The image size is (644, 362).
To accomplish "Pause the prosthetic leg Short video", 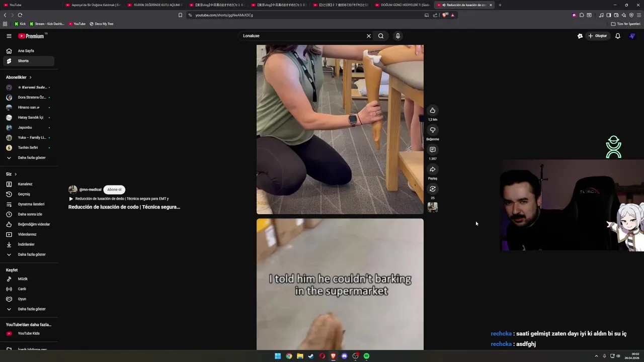I will pos(340,129).
